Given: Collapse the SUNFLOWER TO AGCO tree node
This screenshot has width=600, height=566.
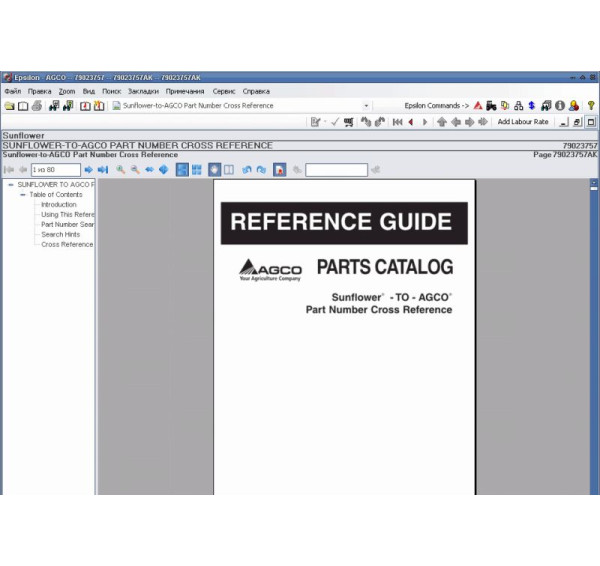Looking at the screenshot, I should click(10, 185).
